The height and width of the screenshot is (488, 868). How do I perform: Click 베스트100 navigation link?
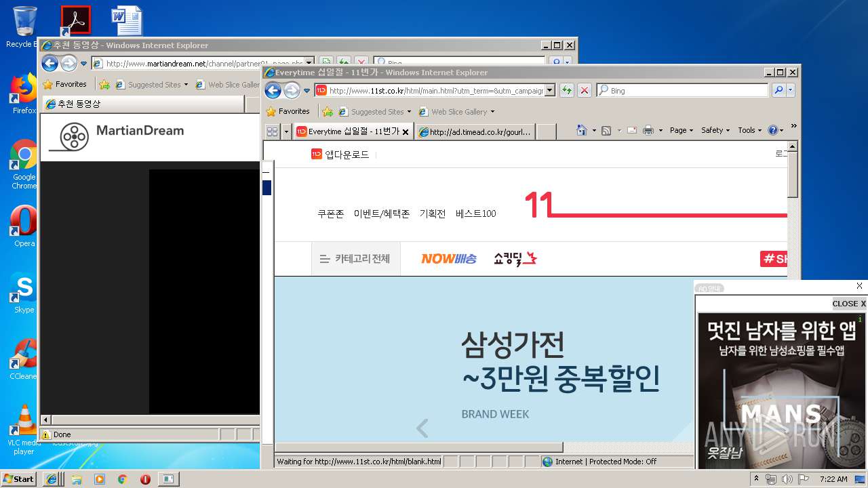tap(476, 213)
